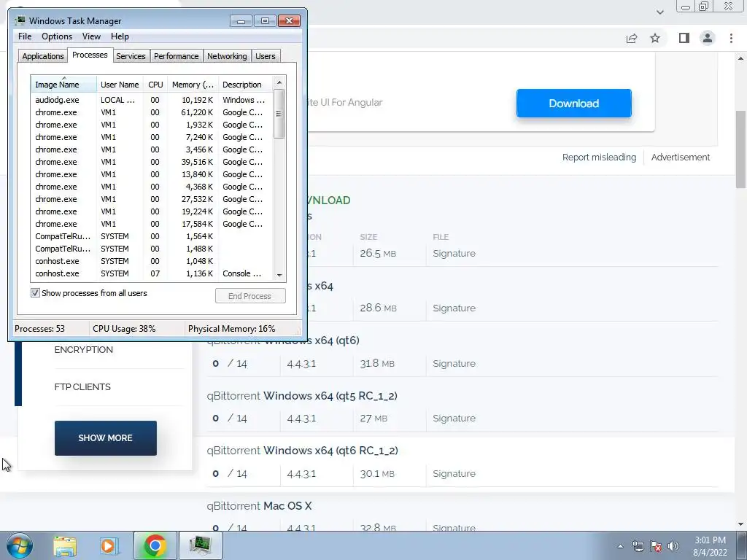Switch to the Performance tab
Image resolution: width=747 pixels, height=560 pixels.
(177, 56)
